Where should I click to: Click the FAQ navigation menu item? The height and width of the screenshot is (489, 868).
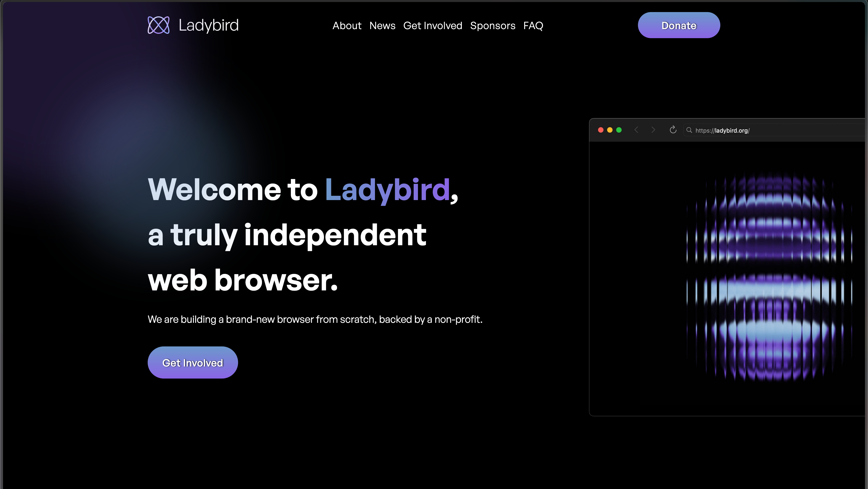pos(533,25)
